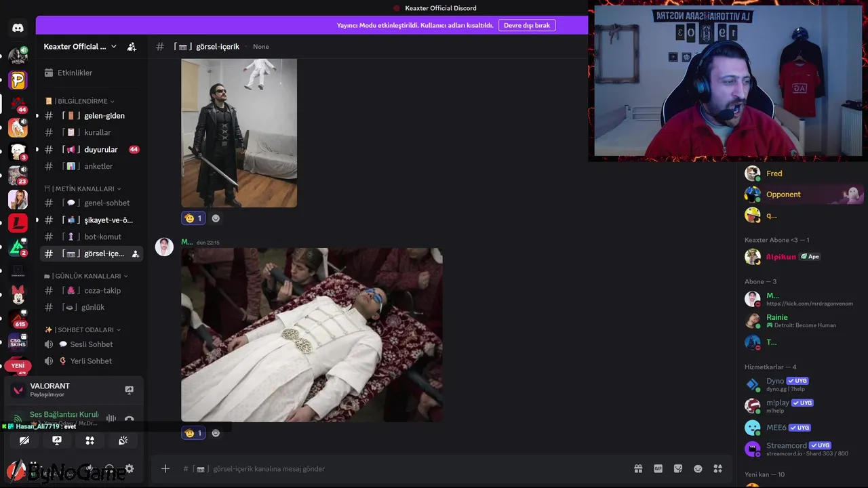
Task: Click message author avatar beside coffin image
Action: (164, 247)
